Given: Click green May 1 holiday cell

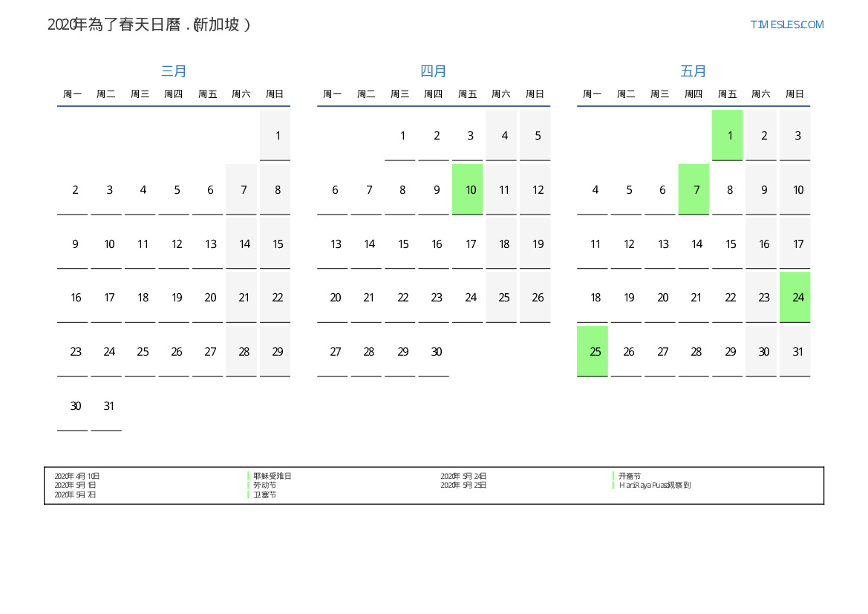Looking at the screenshot, I should point(728,136).
